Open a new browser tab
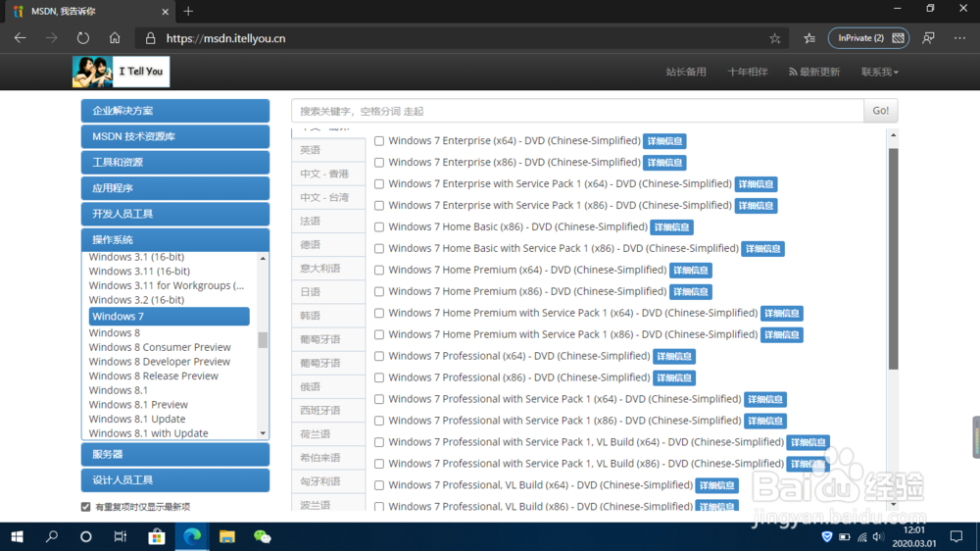This screenshot has height=551, width=980. pyautogui.click(x=188, y=11)
